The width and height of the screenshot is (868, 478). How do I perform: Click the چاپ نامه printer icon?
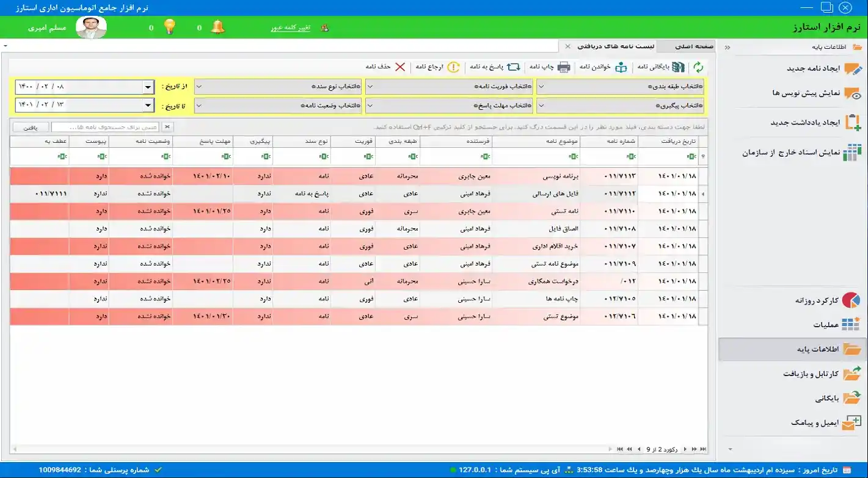(563, 67)
